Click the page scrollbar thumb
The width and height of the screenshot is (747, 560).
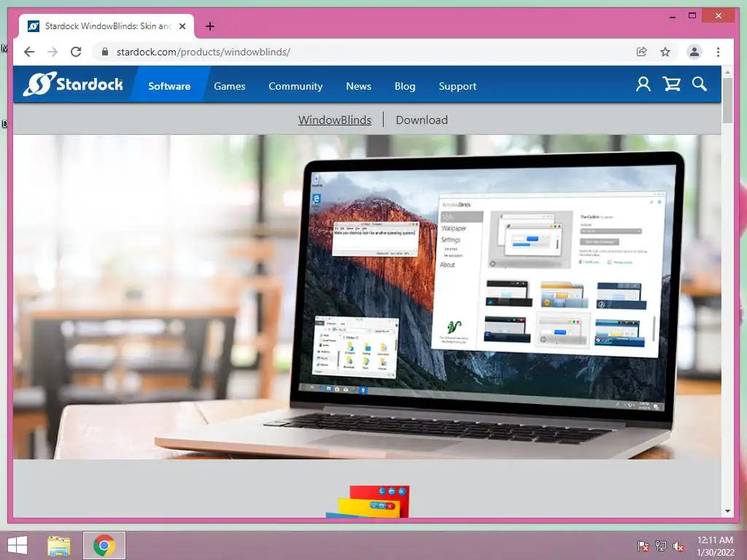(727, 101)
